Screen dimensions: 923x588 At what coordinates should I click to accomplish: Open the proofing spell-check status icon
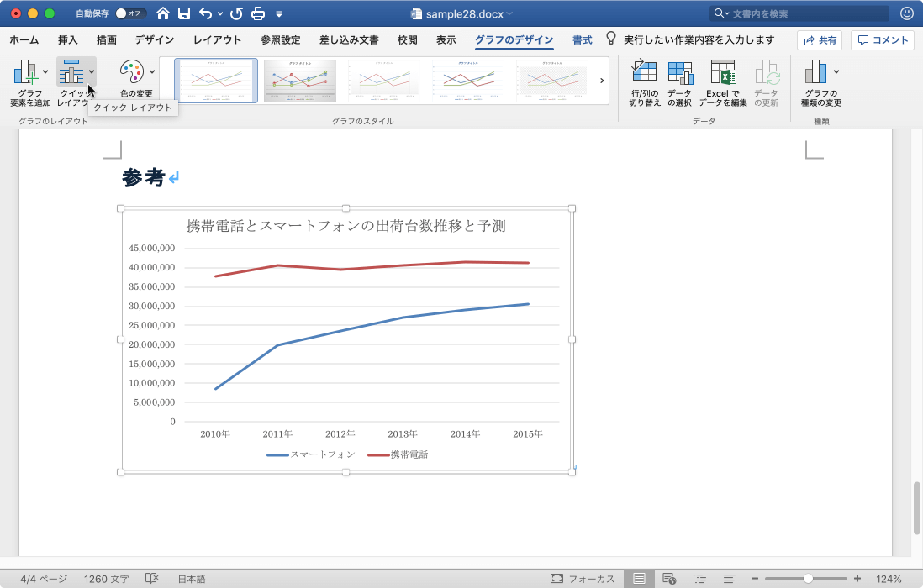pyautogui.click(x=152, y=579)
